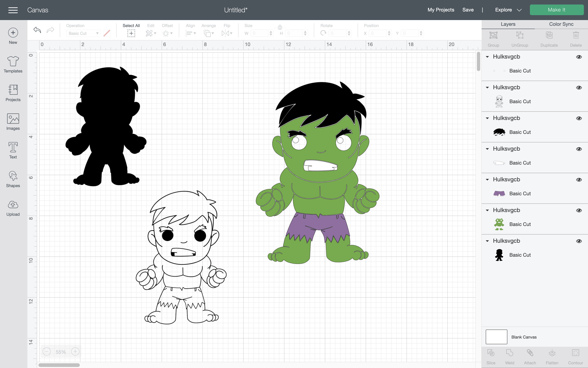Undo the last action
Screen dimensions: 588x368
click(37, 30)
